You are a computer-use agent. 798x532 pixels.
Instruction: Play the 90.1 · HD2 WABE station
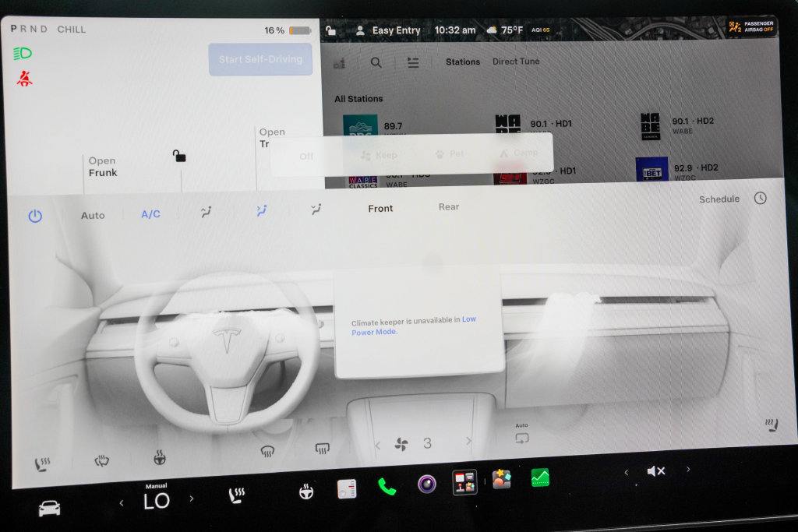click(x=677, y=125)
